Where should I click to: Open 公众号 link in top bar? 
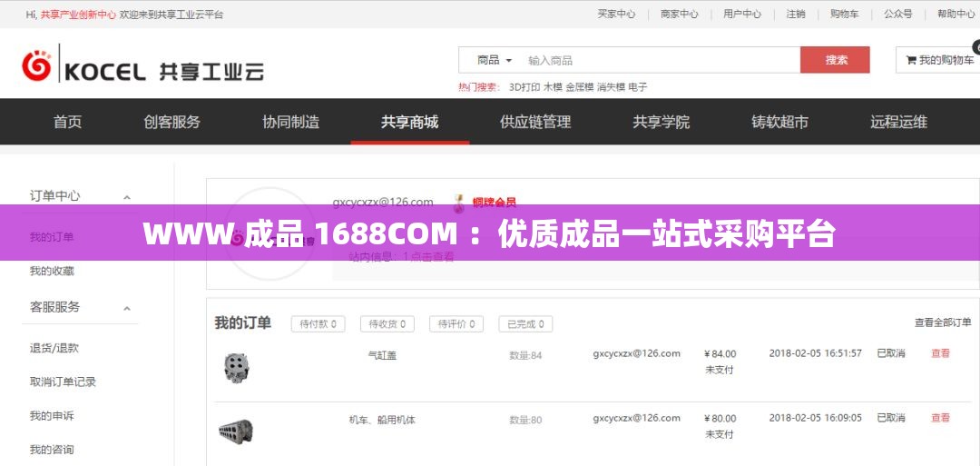coord(897,14)
